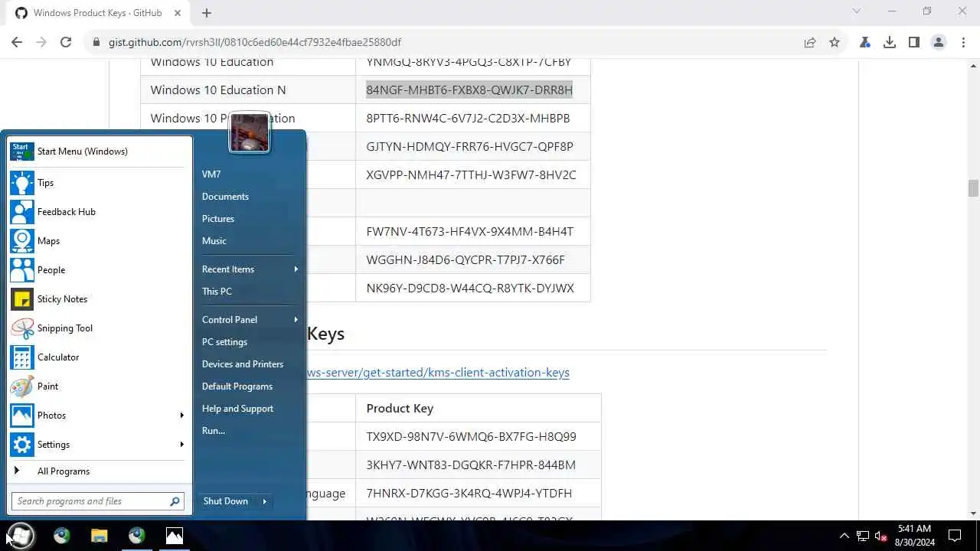Screen dimensions: 980x551
Task: Open the network icon in system tray
Action: tap(863, 536)
